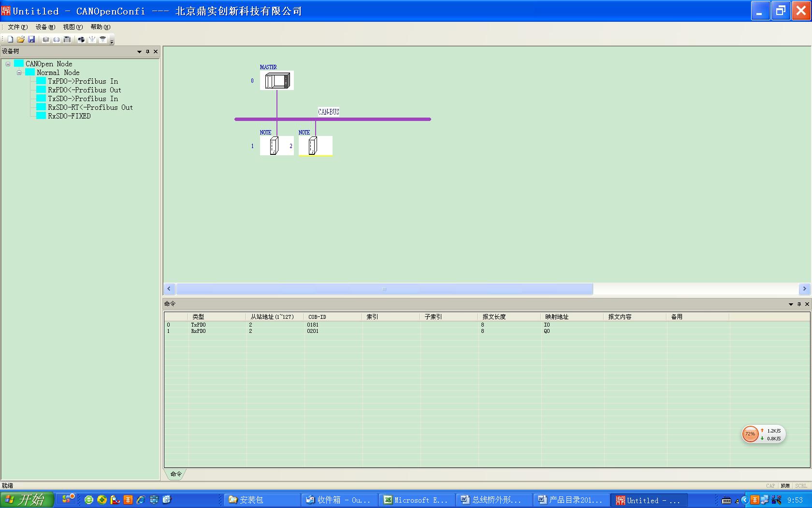Select NOTE node 1 in the diagram
Screen dimensions: 812x508
pyautogui.click(x=275, y=146)
